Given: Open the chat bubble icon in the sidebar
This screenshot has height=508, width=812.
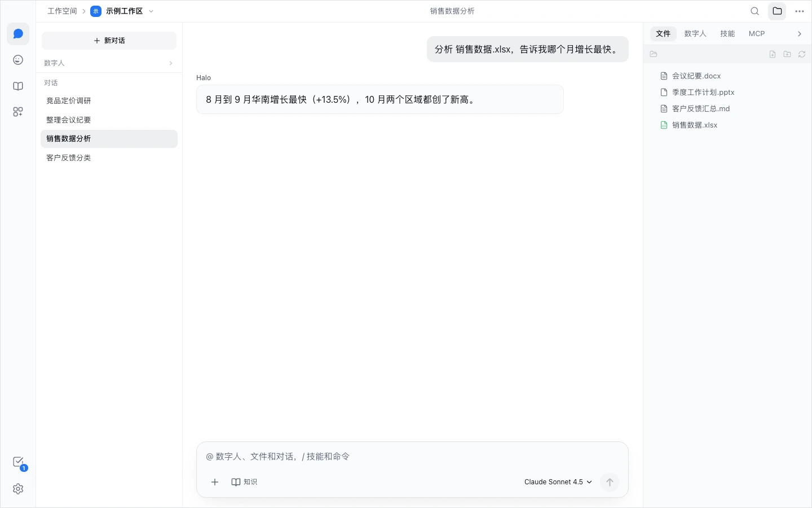Looking at the screenshot, I should pos(18,34).
